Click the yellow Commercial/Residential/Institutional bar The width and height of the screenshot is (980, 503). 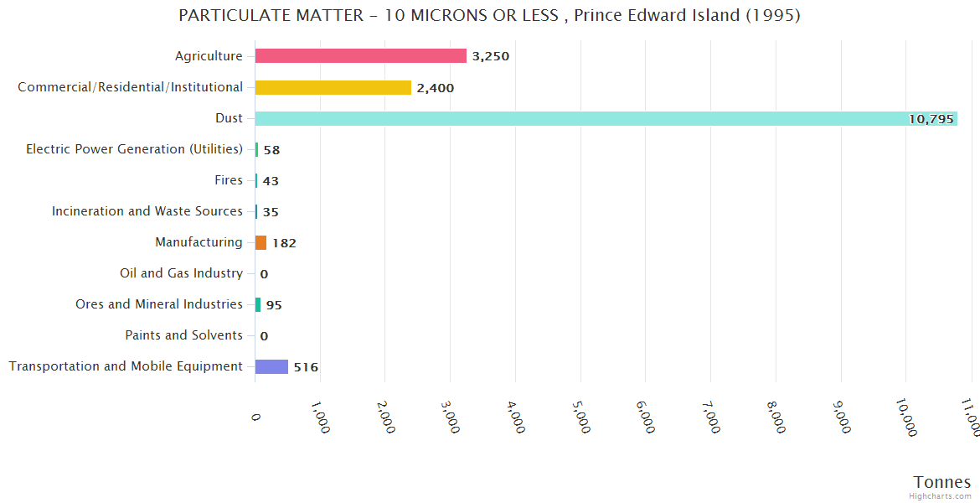click(x=333, y=87)
